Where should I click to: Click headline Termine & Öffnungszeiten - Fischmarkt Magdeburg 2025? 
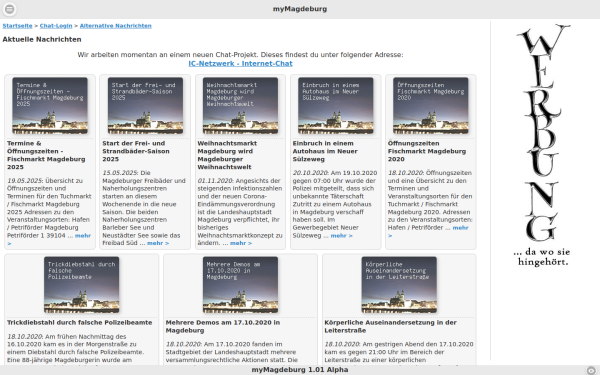pos(46,155)
